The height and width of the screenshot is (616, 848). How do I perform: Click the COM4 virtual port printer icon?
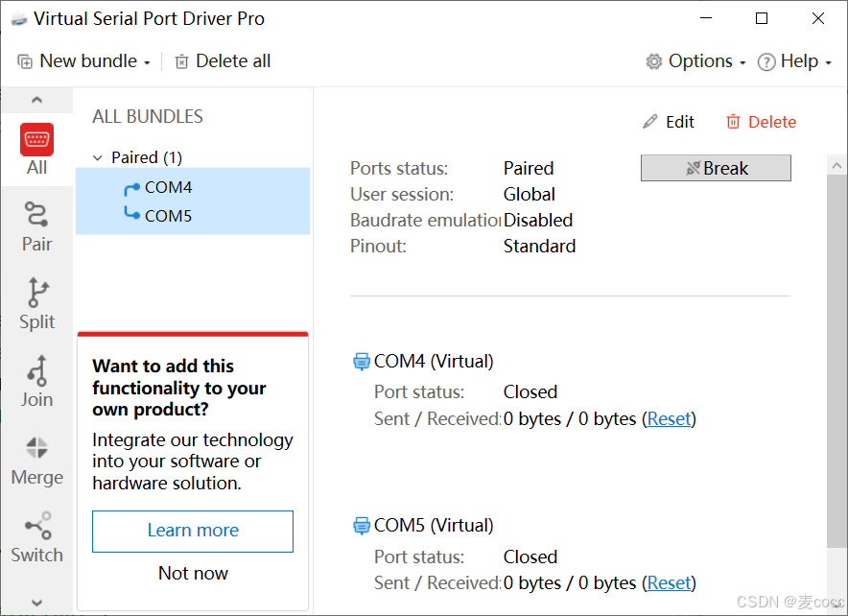click(362, 361)
